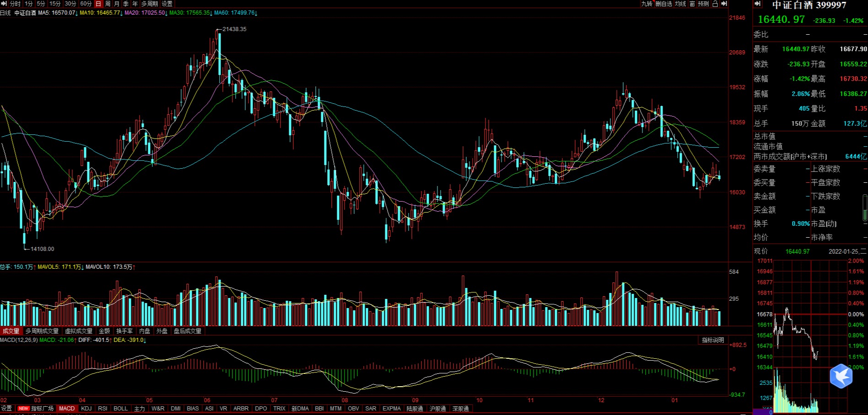The height and width of the screenshot is (415, 868).
Task: Select the RSI indicator
Action: 102,409
